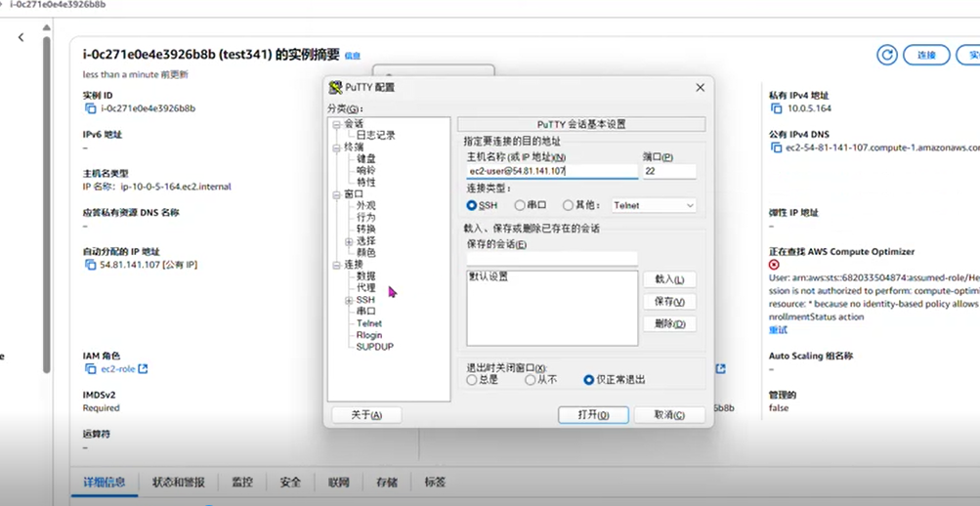
Task: Click the 保存 session button
Action: point(669,302)
